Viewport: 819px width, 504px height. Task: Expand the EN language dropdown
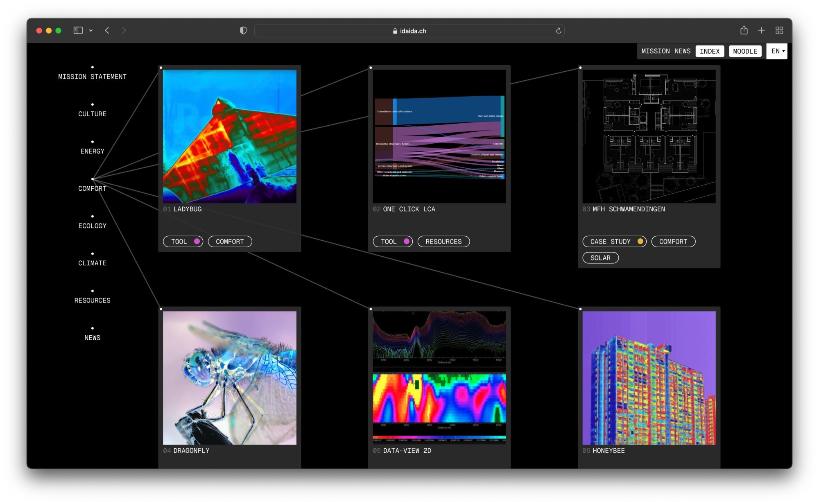[x=777, y=51]
